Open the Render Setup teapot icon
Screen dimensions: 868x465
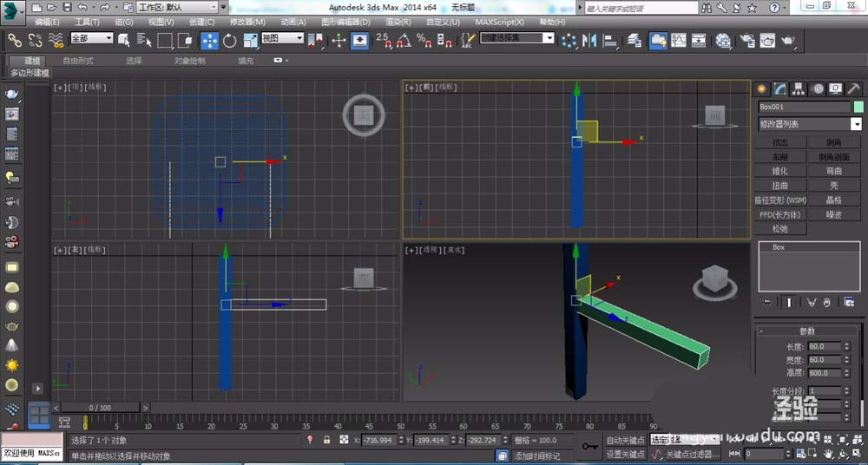click(x=746, y=40)
